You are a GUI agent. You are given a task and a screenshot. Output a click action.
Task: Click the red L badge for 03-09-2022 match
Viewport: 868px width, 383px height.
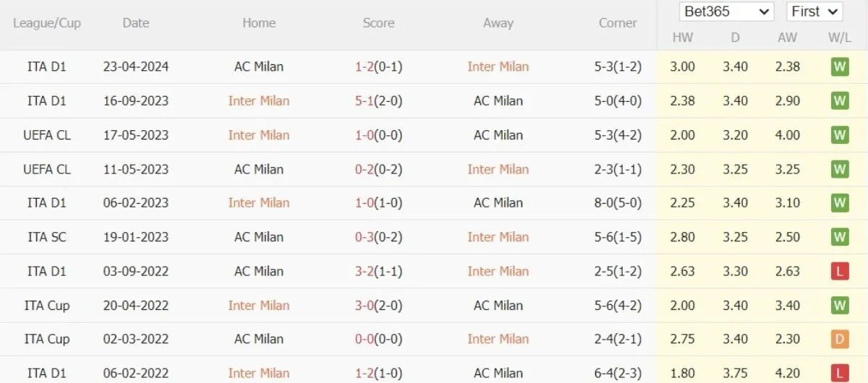pos(839,272)
